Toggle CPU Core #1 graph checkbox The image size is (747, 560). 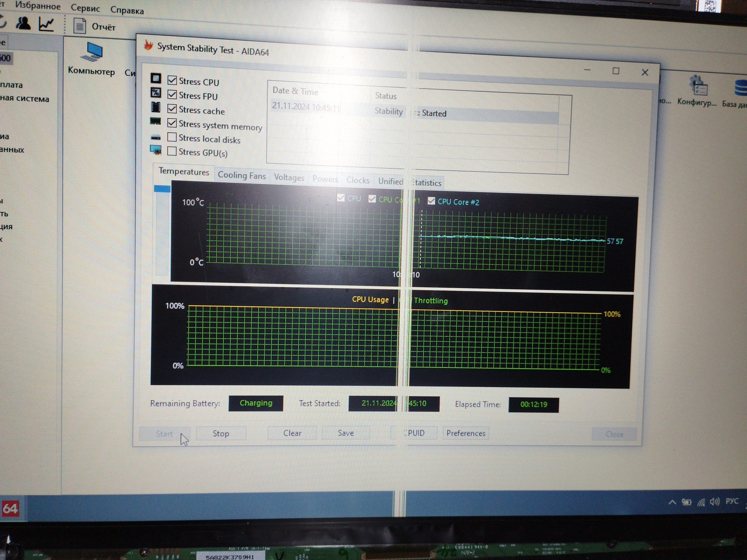[372, 199]
